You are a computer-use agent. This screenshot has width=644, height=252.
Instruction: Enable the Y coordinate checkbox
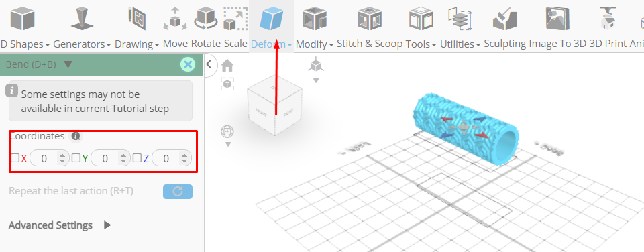76,157
